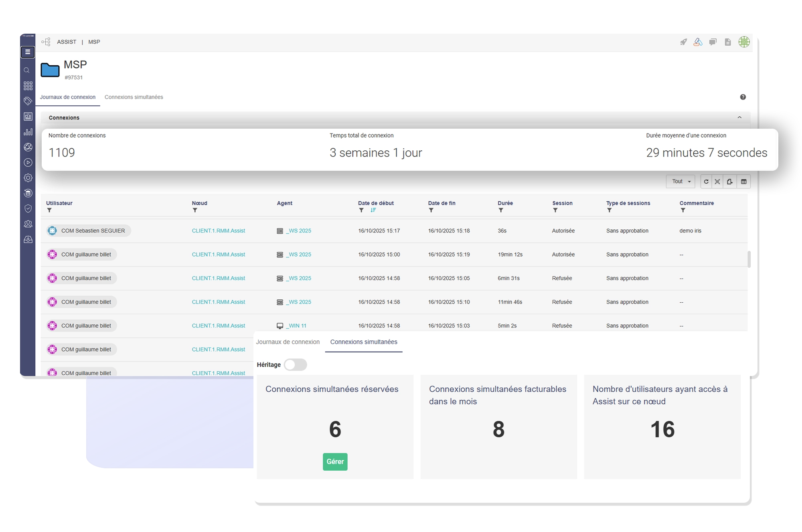Open the chat messages icon
This screenshot has height=532, width=802.
(713, 42)
